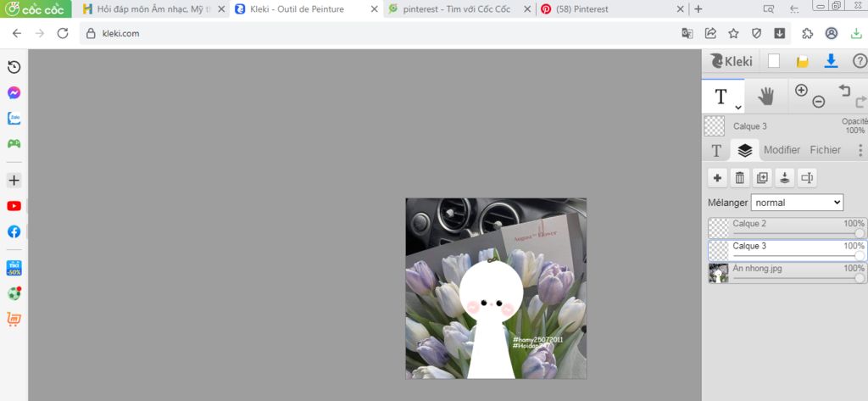Open the Tiki -50% sidebar shortcut

[14, 268]
